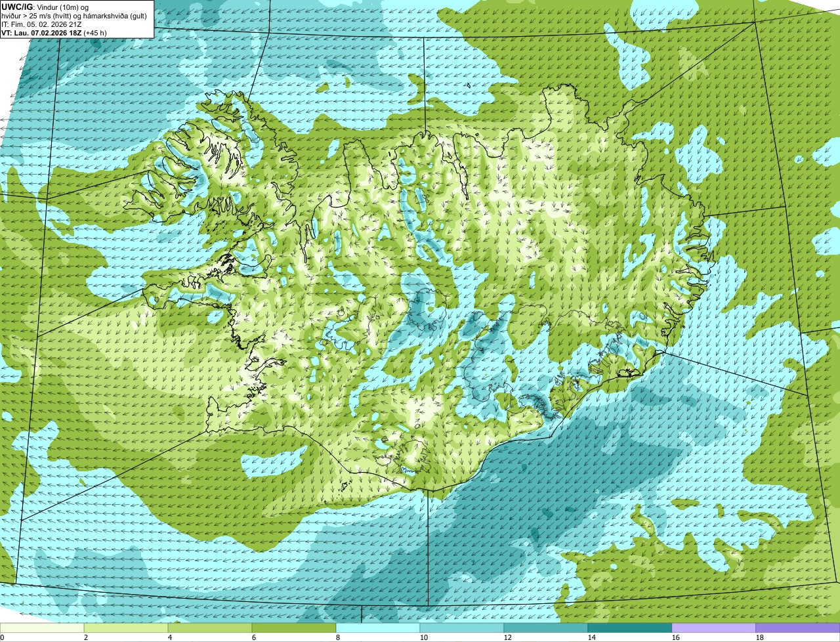This screenshot has height=642, width=840.
Task: Click the "6" label on the wind scale
Action: (x=254, y=637)
